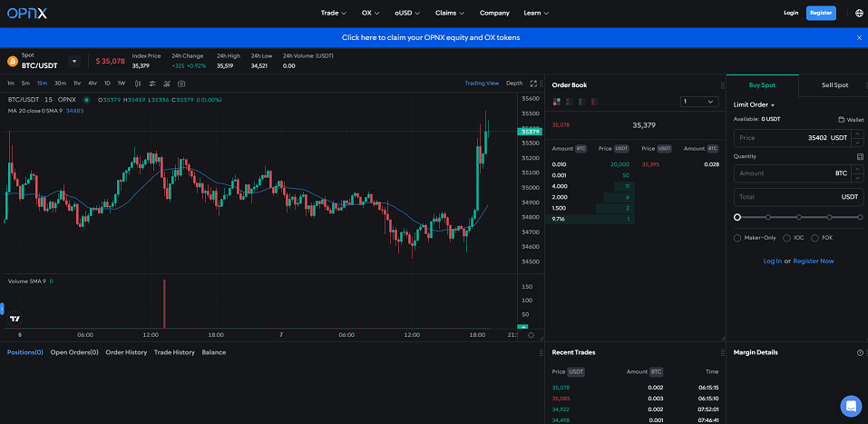Click the Log In link
This screenshot has width=868, height=424.
772,261
